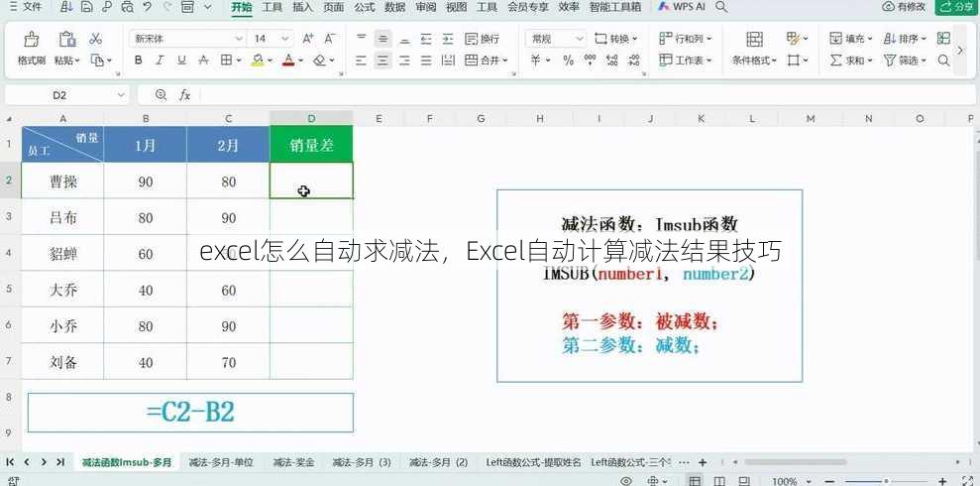
Task: Click the fx insert function icon
Action: [185, 95]
